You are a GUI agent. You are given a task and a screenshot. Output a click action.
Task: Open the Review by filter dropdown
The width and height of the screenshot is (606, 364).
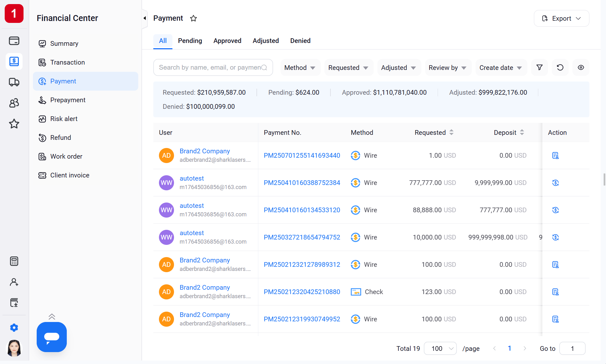click(448, 68)
